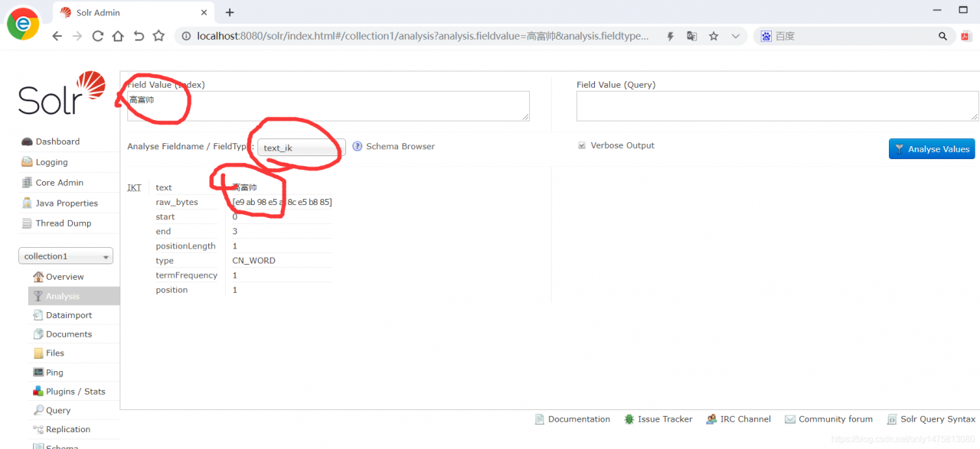Click the Java Properties icon
Image resolution: width=980 pixels, height=449 pixels.
(x=27, y=203)
